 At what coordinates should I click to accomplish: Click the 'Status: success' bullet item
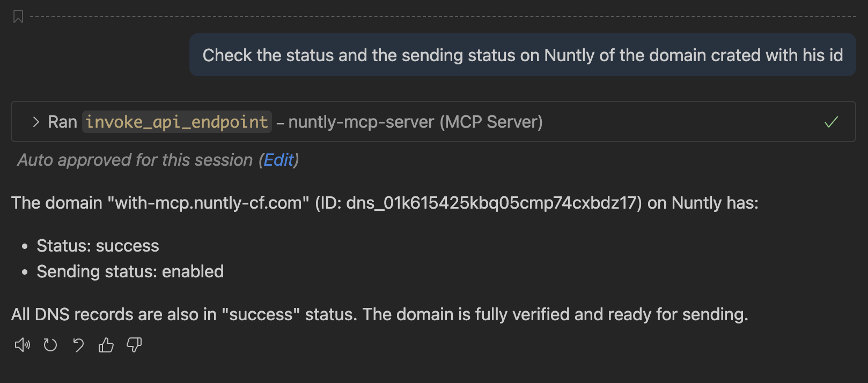98,246
